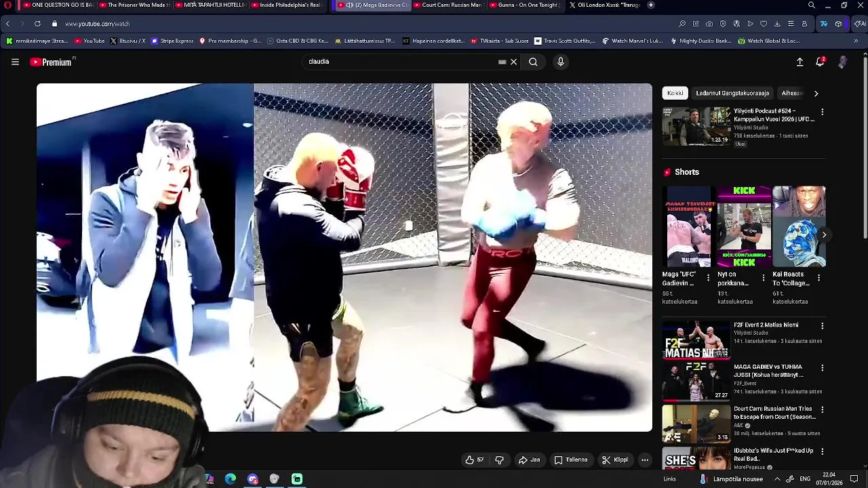Viewport: 868px width, 488px height.
Task: Dislike the video with thumbs down
Action: click(499, 460)
